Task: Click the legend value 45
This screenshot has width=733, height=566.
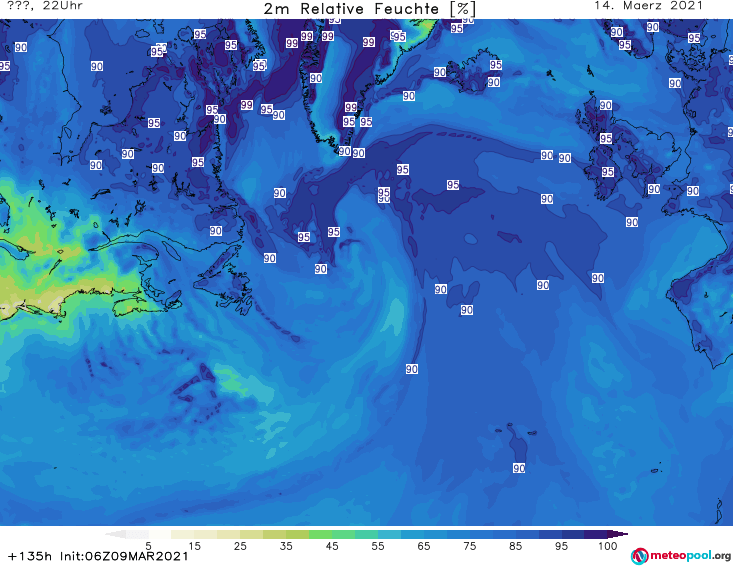Action: point(332,546)
